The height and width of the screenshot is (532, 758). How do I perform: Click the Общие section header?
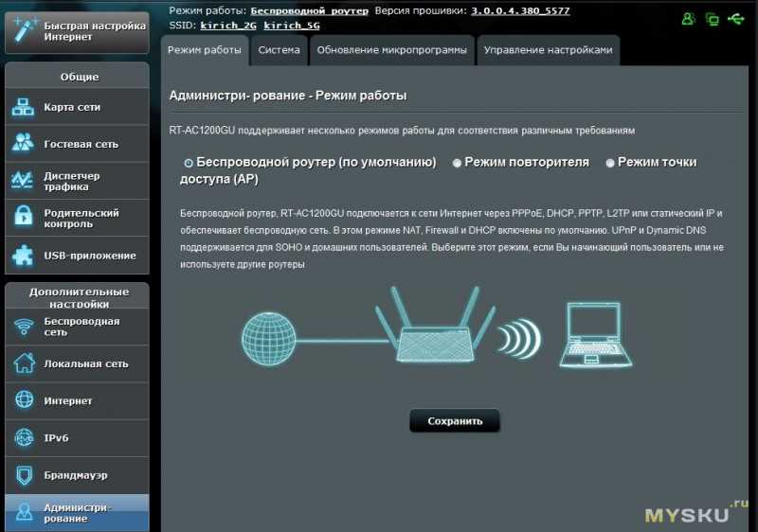point(80,77)
